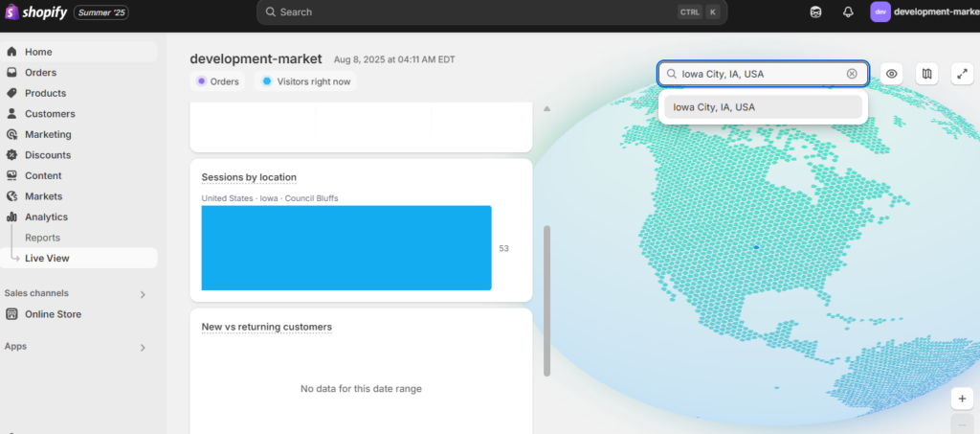The height and width of the screenshot is (434, 980).
Task: Go to Home in sidebar
Action: (78, 52)
